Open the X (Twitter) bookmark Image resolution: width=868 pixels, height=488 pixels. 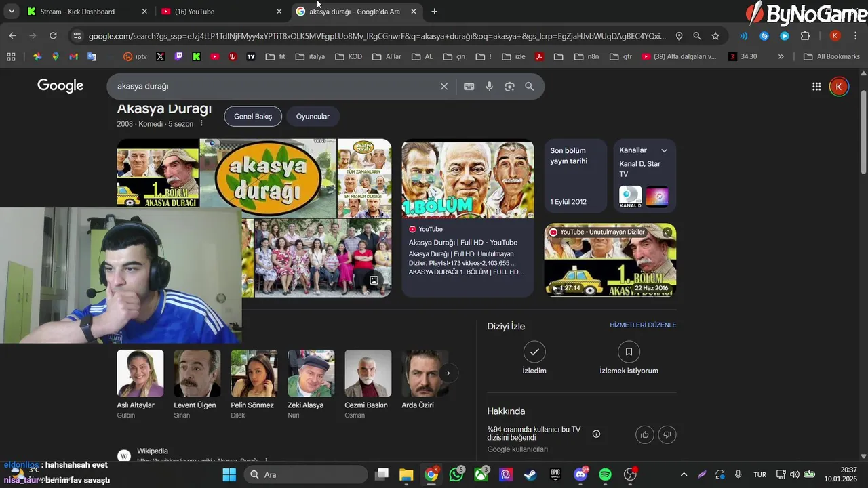point(160,56)
